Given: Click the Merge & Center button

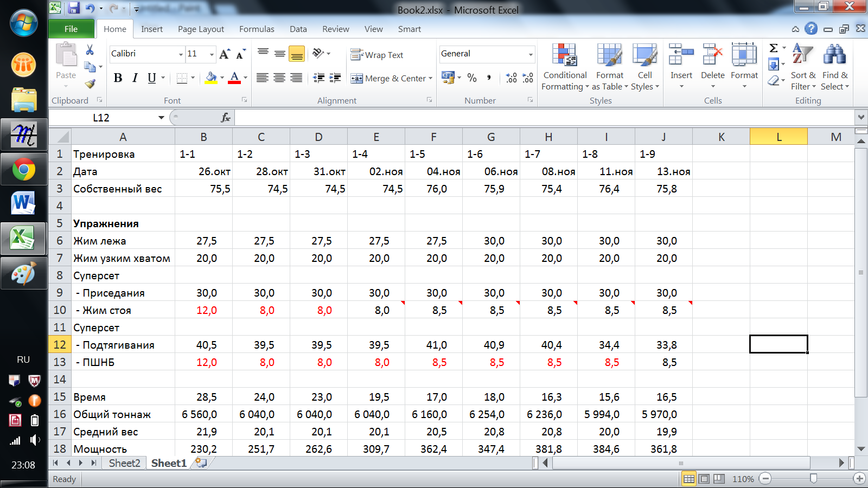Looking at the screenshot, I should point(390,79).
